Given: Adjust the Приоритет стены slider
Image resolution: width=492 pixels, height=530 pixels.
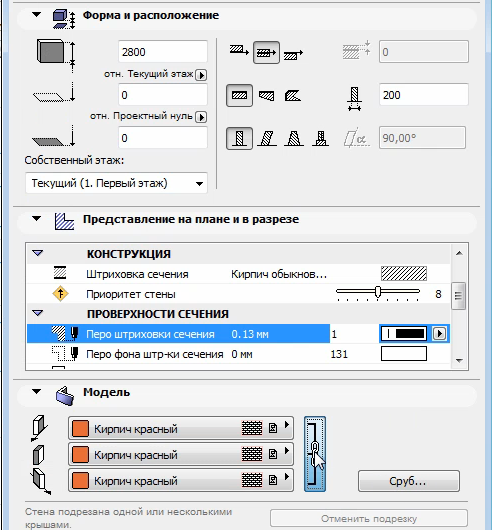Looking at the screenshot, I should tap(378, 292).
